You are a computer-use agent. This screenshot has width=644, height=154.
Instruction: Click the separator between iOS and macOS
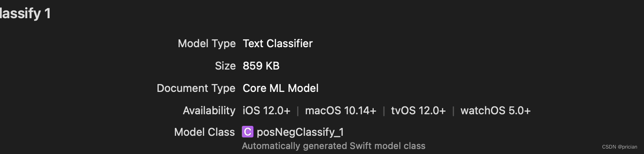pos(298,111)
